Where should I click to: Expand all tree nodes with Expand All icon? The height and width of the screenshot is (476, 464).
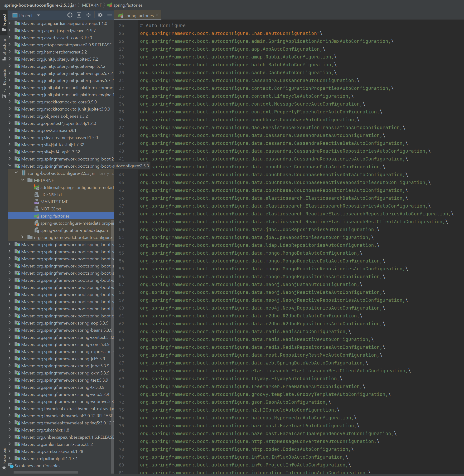pyautogui.click(x=79, y=15)
